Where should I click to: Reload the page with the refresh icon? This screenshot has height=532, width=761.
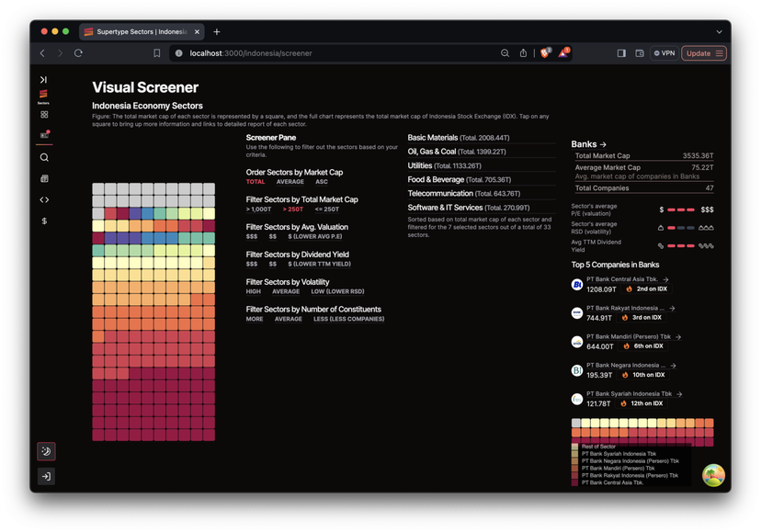78,53
